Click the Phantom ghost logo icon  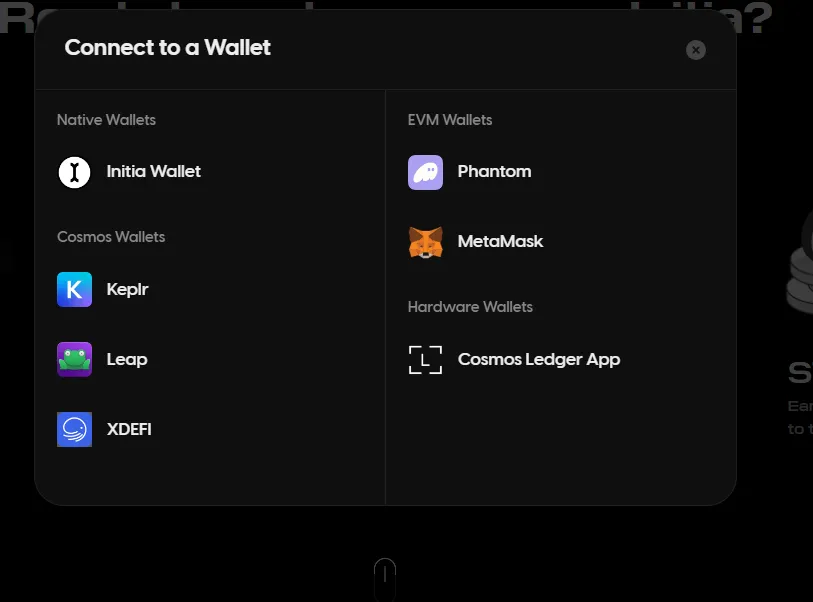coord(425,172)
